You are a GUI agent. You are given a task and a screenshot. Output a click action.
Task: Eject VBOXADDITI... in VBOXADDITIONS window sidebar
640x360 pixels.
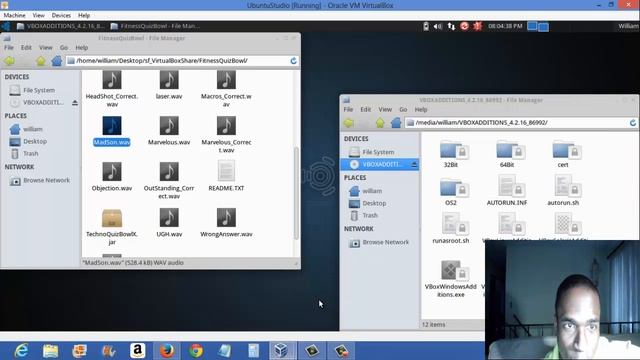coord(414,164)
